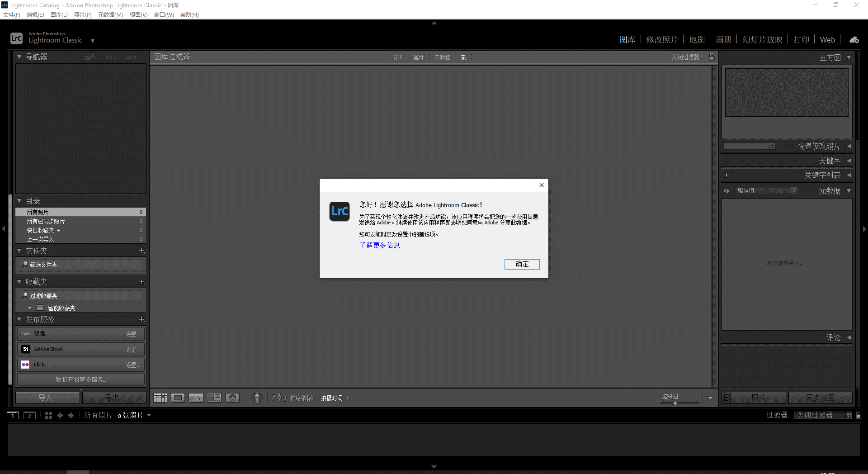Image resolution: width=868 pixels, height=474 pixels.
Task: Select the Painter spray-can tool
Action: pyautogui.click(x=256, y=398)
